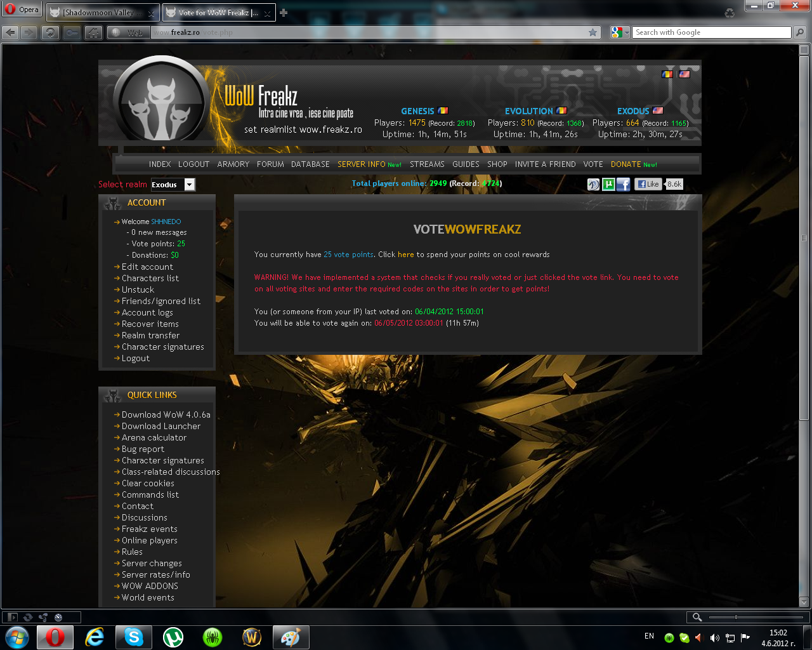This screenshot has width=812, height=650.
Task: Click the browser forward arrow
Action: tap(29, 32)
